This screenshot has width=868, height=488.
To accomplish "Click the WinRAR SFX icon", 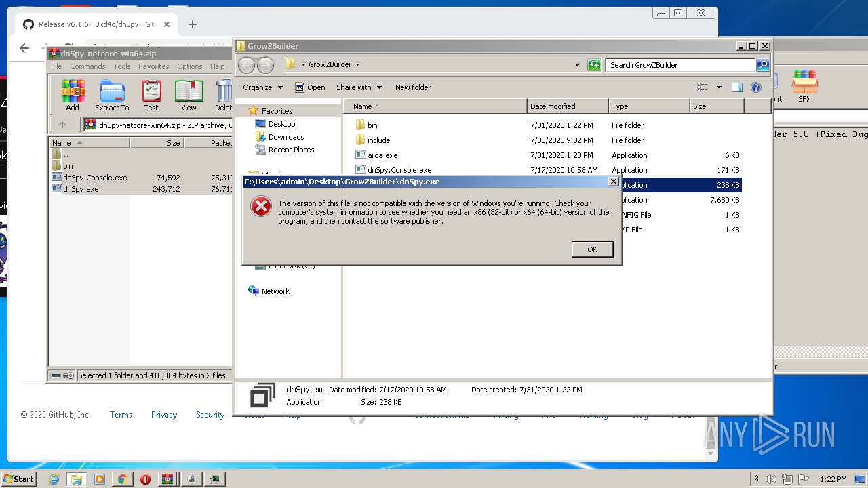I will coord(804,87).
